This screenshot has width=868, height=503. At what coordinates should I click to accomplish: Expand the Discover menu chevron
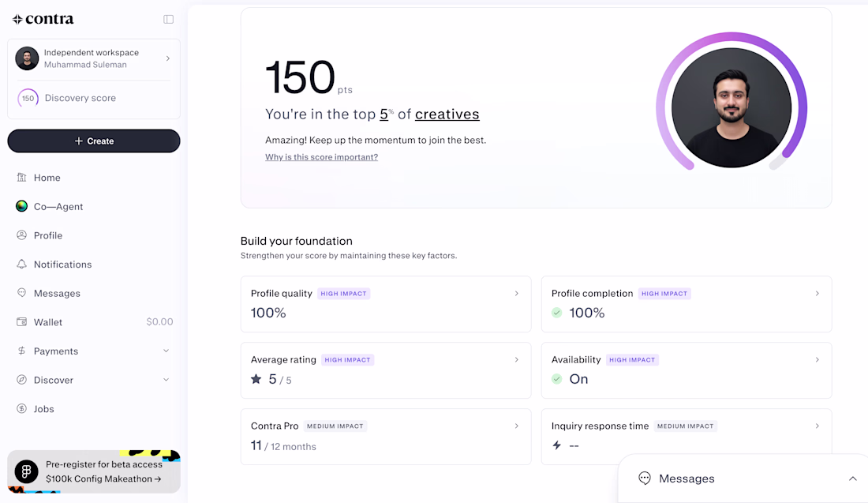click(x=166, y=380)
